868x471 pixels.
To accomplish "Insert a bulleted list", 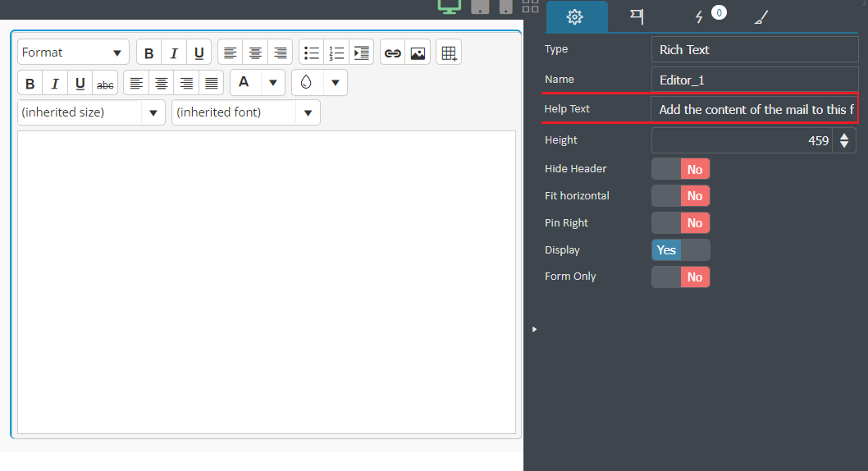I will [312, 53].
